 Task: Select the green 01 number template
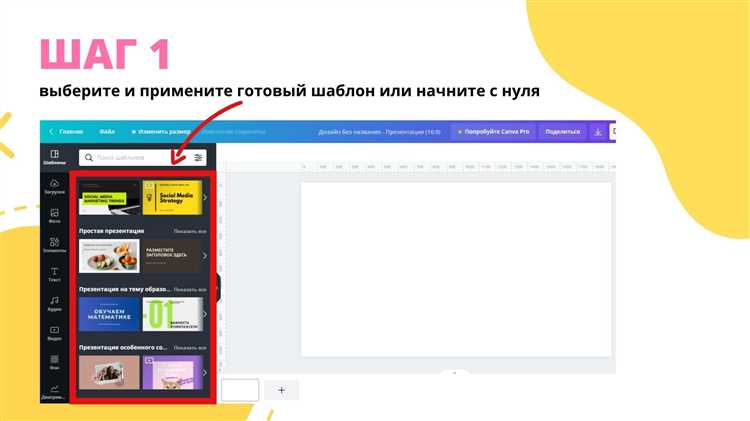(x=172, y=314)
